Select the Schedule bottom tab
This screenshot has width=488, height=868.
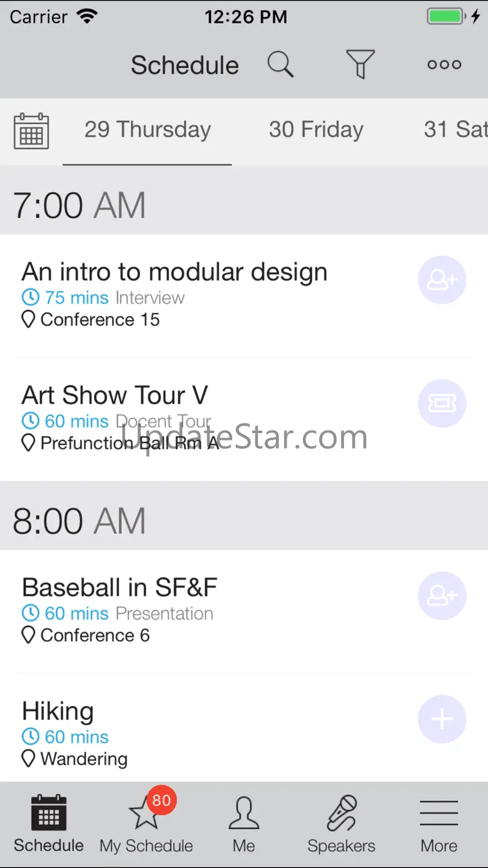(49, 823)
